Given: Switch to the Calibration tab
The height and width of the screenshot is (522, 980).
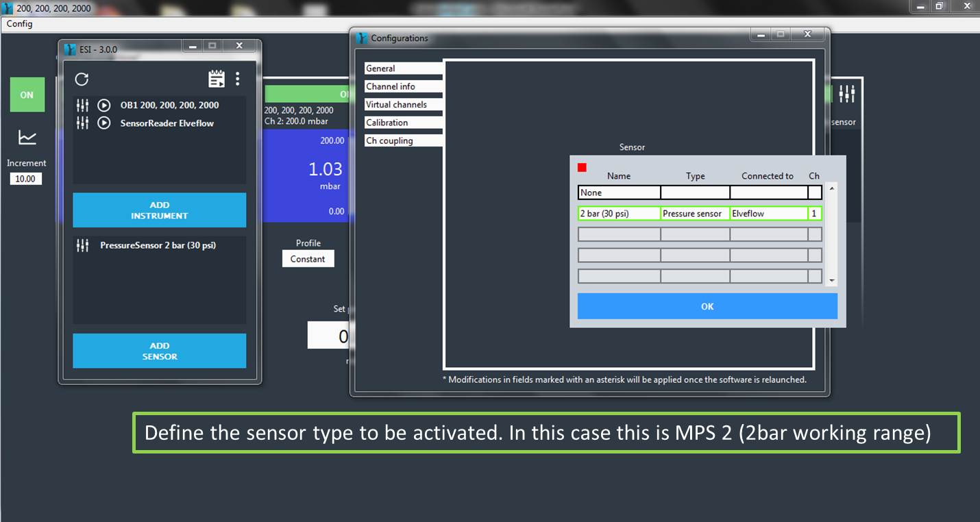Looking at the screenshot, I should [387, 123].
